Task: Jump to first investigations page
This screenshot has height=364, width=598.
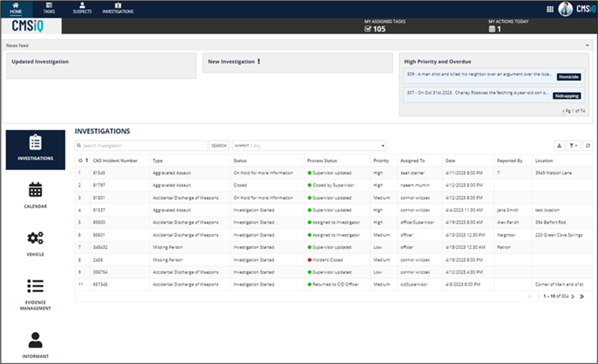Action: coord(530,296)
